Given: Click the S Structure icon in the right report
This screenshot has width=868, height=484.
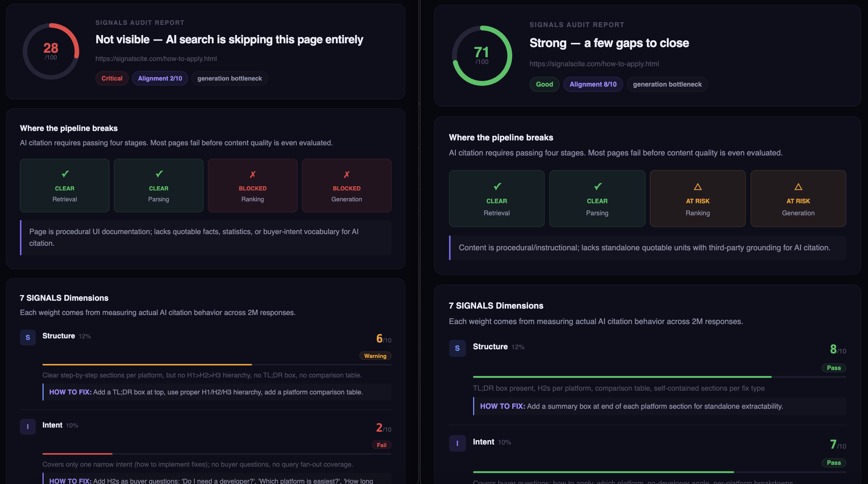Looking at the screenshot, I should 457,349.
